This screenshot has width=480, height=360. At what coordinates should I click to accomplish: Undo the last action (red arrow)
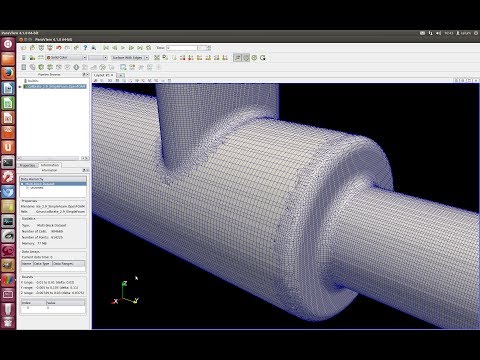point(59,48)
